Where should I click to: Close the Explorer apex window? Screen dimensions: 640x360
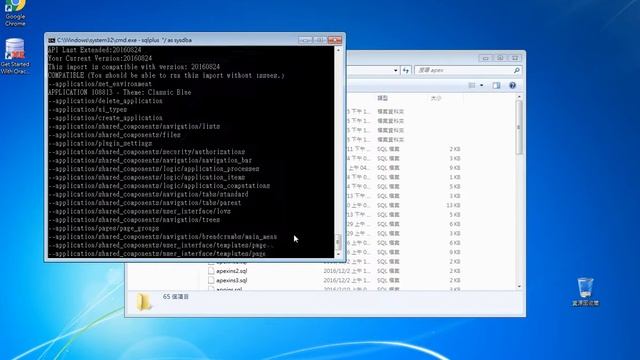515,58
